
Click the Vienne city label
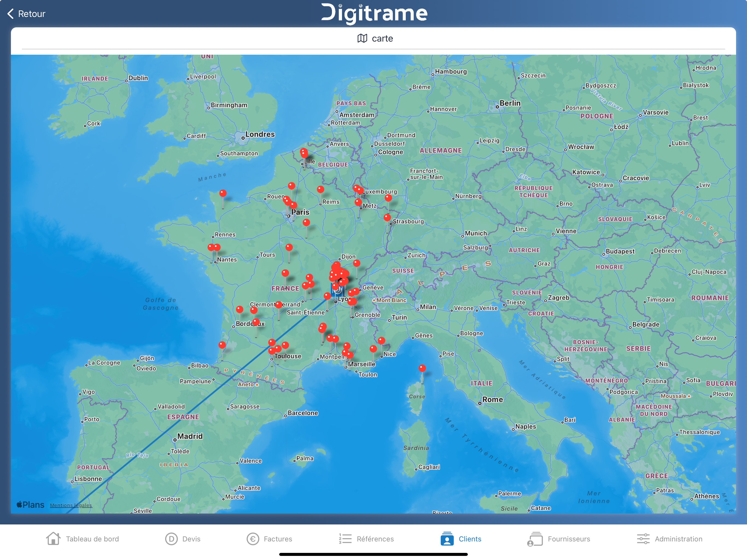(566, 231)
